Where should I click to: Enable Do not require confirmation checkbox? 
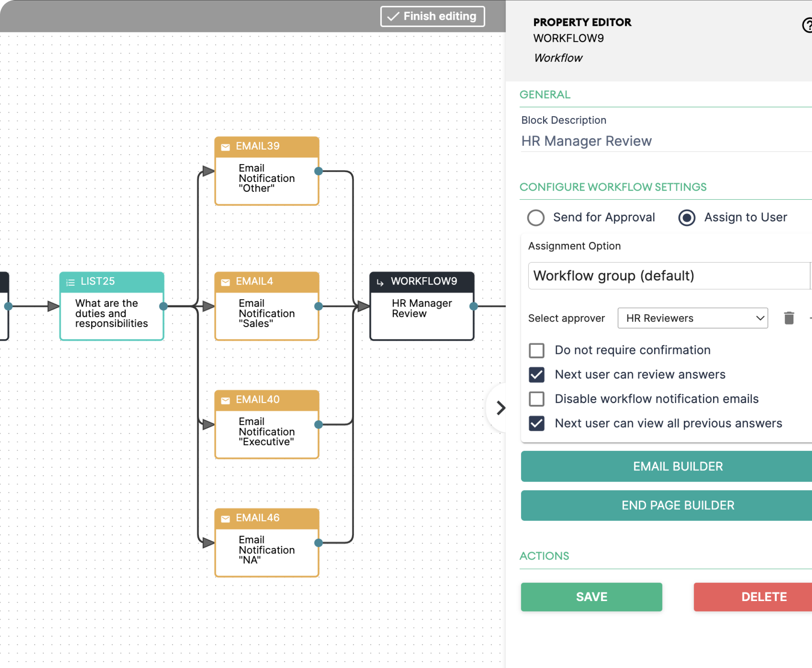(536, 350)
